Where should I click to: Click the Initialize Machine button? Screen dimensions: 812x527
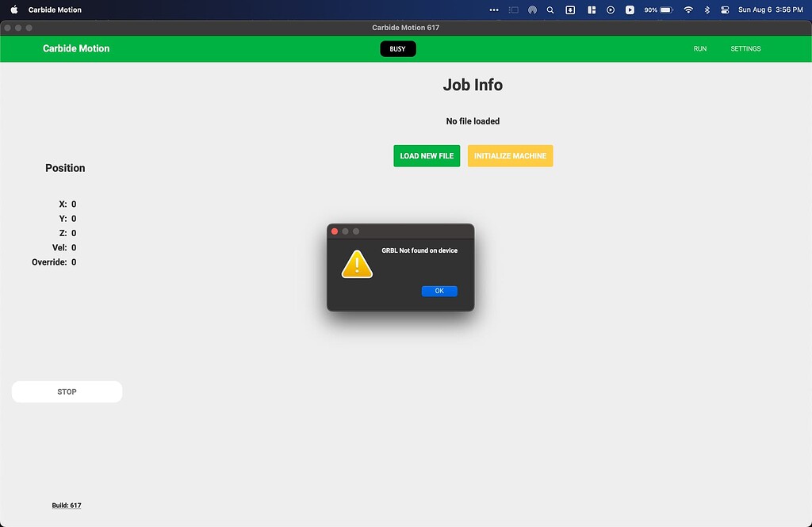(x=510, y=156)
